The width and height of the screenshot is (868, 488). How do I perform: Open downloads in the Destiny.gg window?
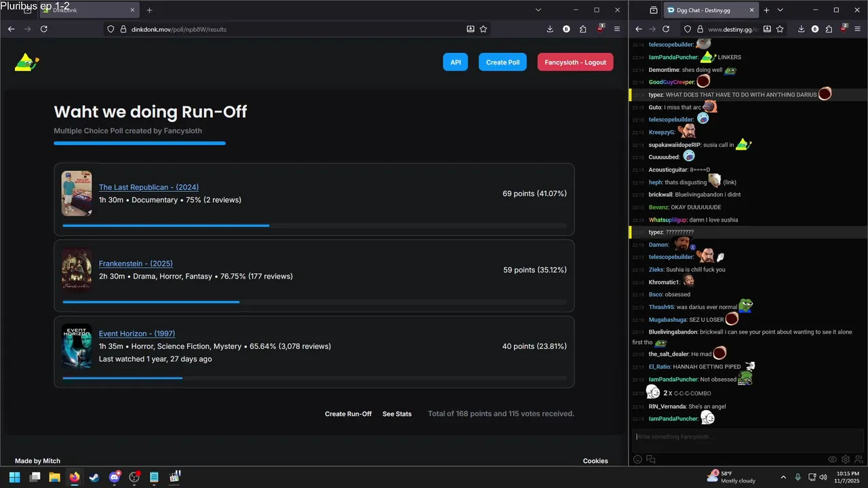801,29
